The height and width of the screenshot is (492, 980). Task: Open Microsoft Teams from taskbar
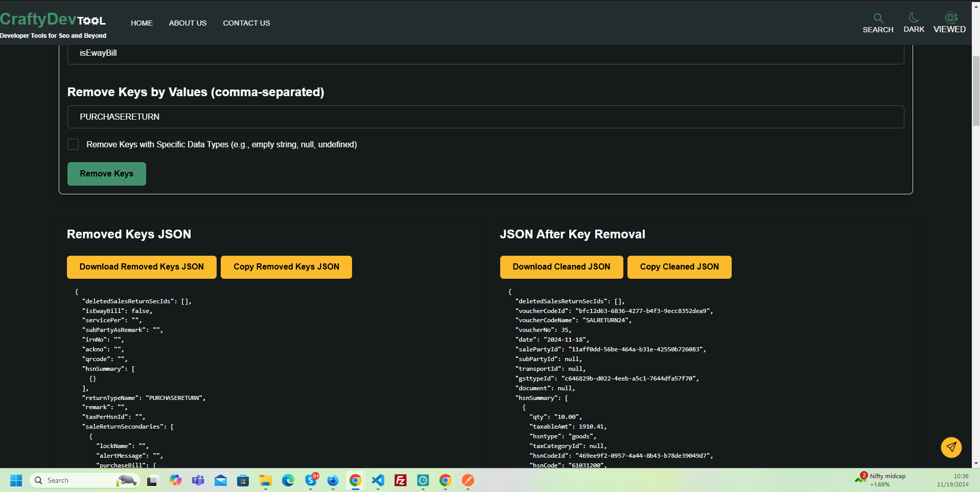(198, 480)
